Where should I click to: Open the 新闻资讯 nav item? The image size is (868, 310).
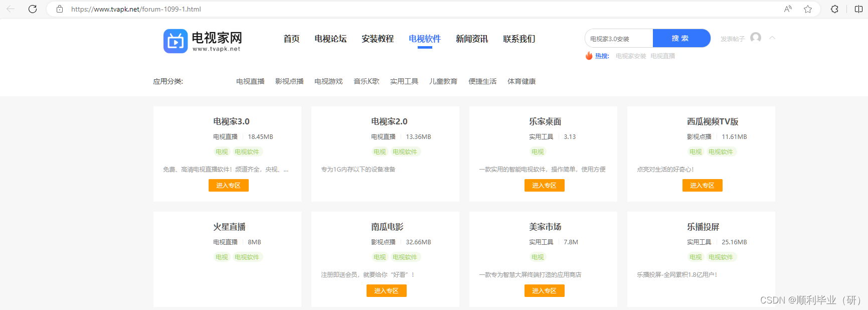(472, 39)
